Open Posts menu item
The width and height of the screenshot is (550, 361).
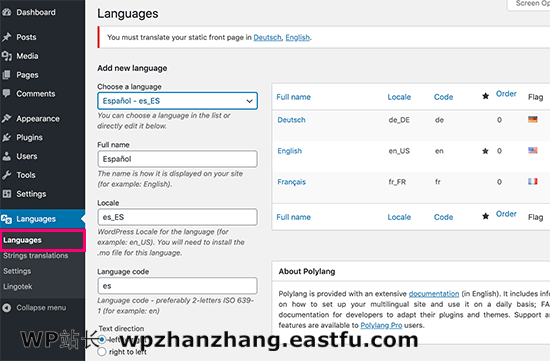click(x=26, y=37)
